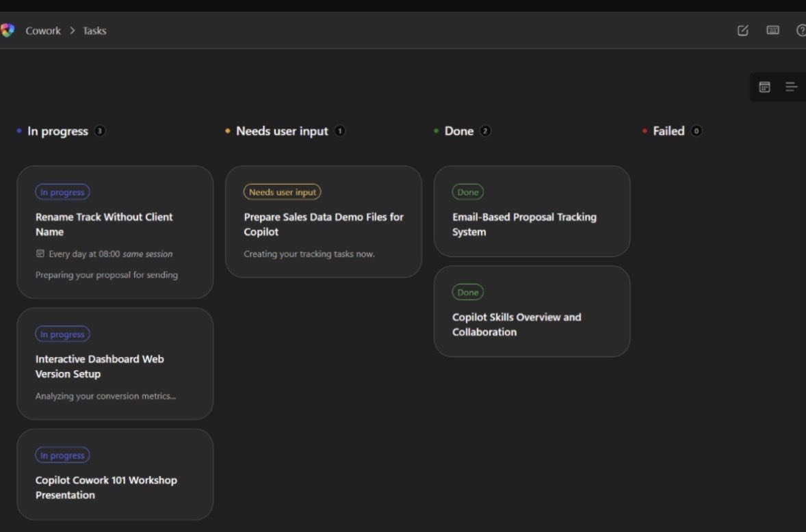Click 'Preparing your proposal for sending' text
Viewport: 806px width, 532px height.
click(x=107, y=275)
